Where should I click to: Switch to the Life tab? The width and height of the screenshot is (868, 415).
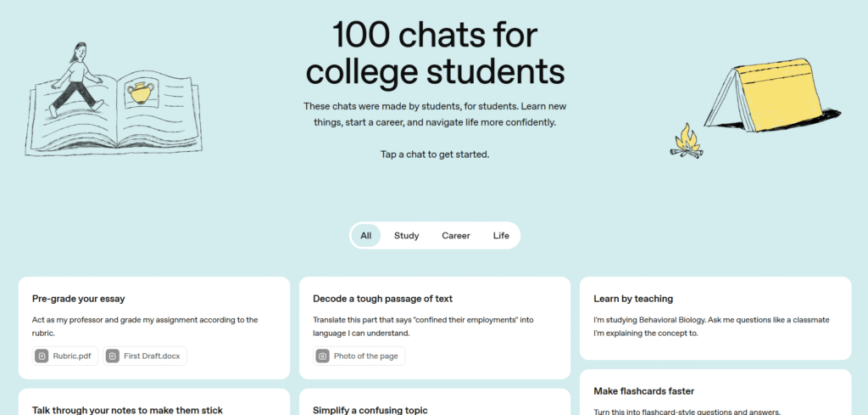501,235
